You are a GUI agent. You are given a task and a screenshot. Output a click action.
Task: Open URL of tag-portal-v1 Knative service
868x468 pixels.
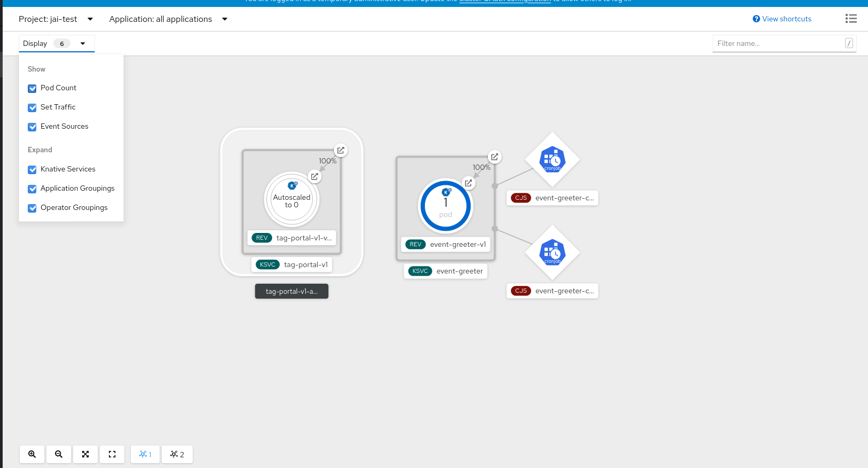point(341,150)
